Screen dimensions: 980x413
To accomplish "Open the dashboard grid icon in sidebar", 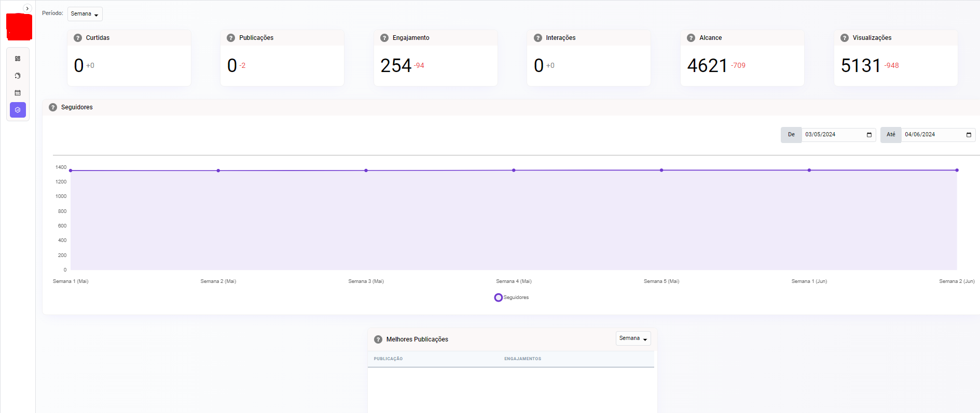I will pos(18,59).
